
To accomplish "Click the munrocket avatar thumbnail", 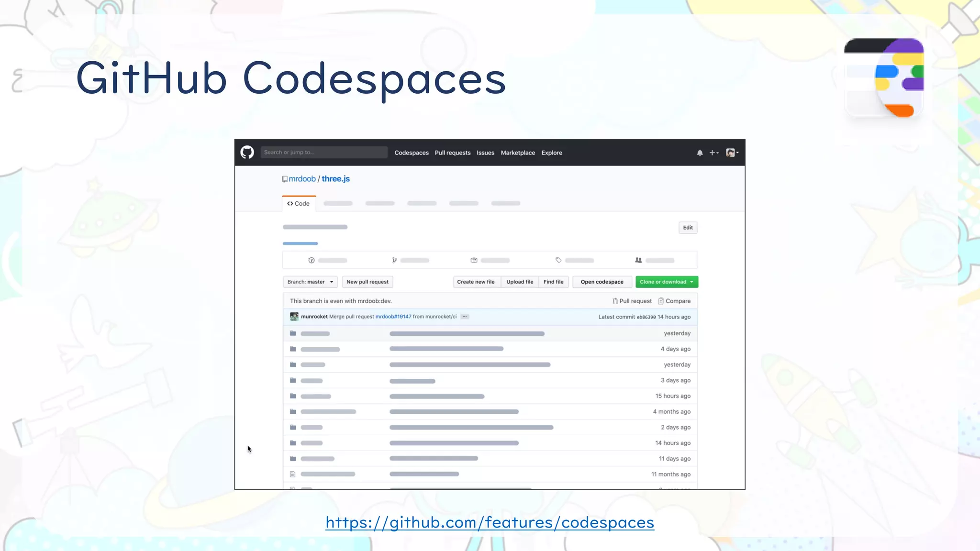I will click(294, 317).
